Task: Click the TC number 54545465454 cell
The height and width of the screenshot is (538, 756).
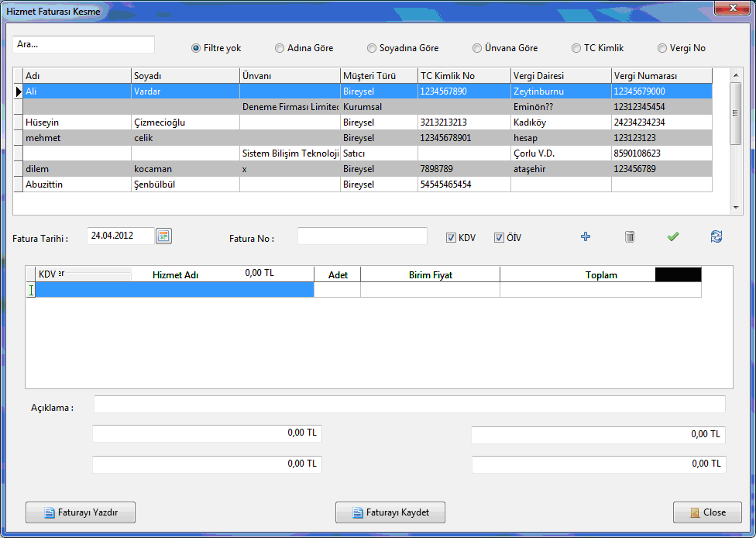Action: (464, 184)
